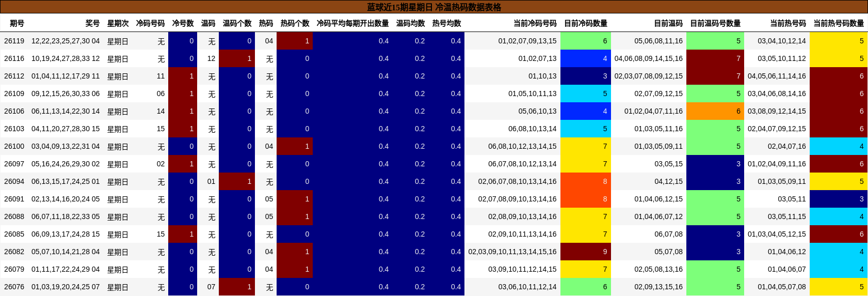
Task: Click the table title 蓝球近15期星期日 冷温热码数据表格
Action: click(434, 7)
